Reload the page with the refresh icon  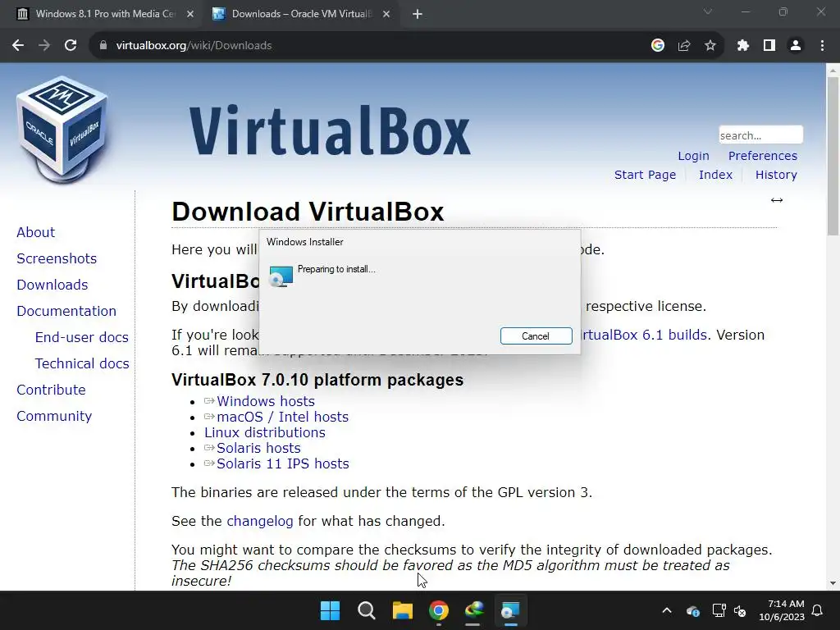71,46
